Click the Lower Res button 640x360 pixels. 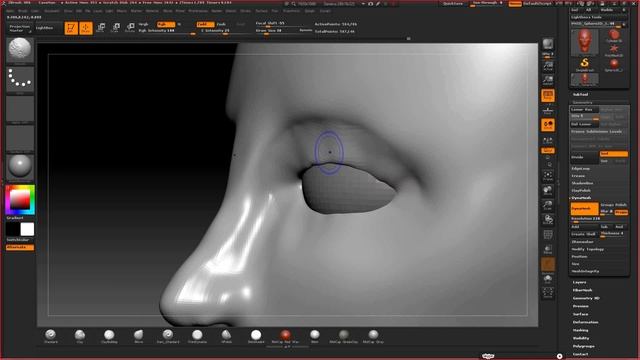coord(584,109)
